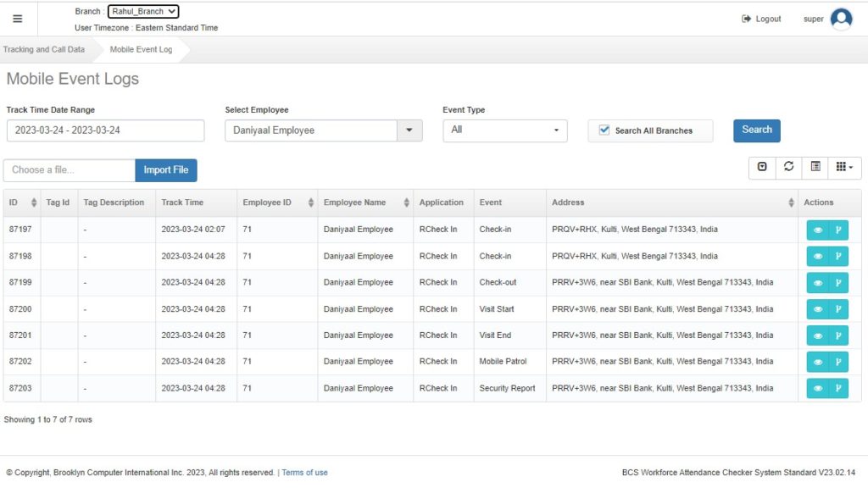This screenshot has height=488, width=868.
Task: View details of event 87197
Action: [x=817, y=230]
